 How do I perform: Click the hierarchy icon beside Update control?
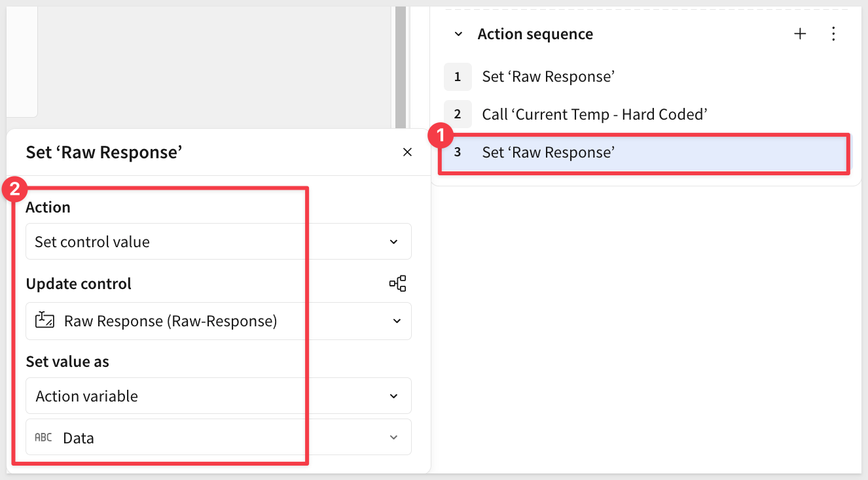[397, 283]
